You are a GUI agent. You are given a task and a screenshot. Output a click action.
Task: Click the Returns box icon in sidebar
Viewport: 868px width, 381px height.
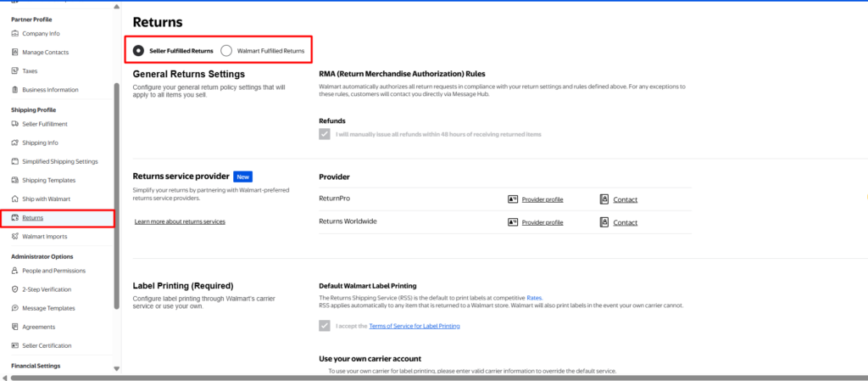15,217
